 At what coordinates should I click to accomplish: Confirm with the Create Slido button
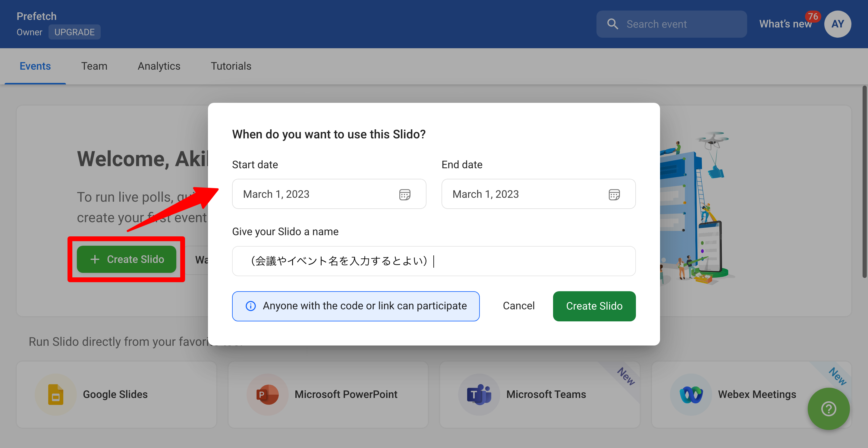point(594,306)
